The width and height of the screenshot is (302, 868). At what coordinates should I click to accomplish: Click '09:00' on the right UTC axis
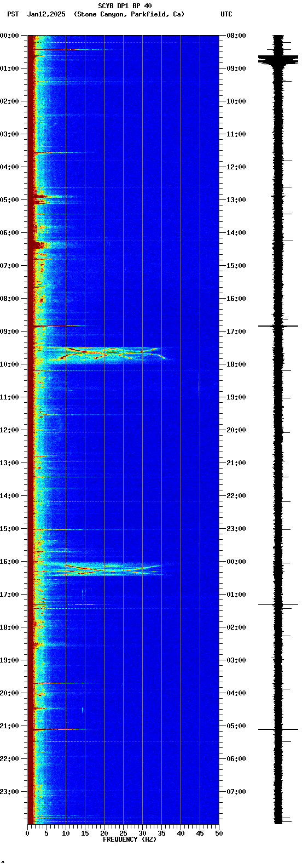(x=236, y=68)
